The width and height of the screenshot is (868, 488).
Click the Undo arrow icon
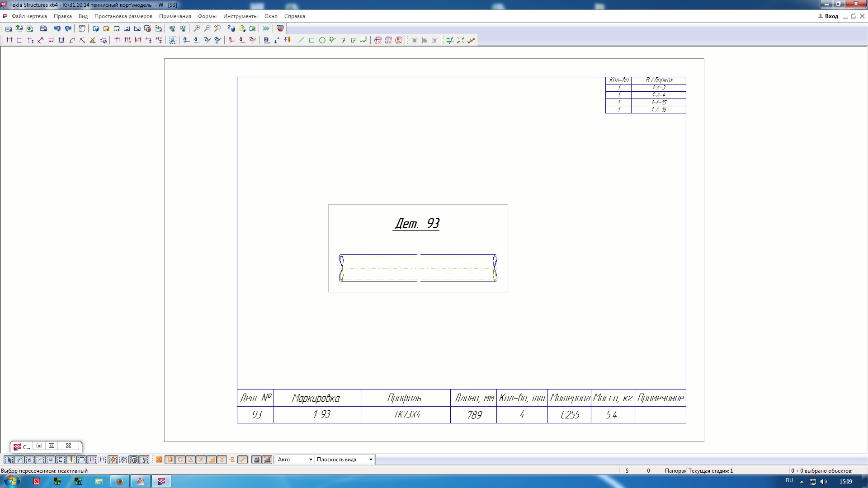point(57,28)
